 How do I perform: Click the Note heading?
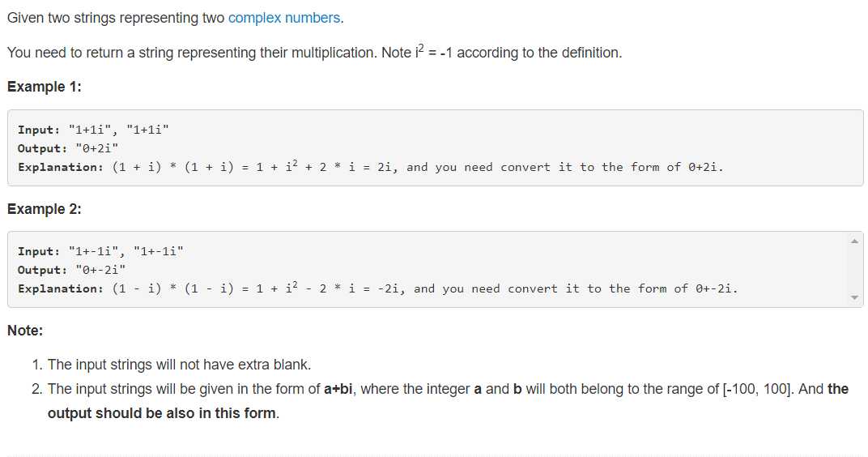(25, 330)
